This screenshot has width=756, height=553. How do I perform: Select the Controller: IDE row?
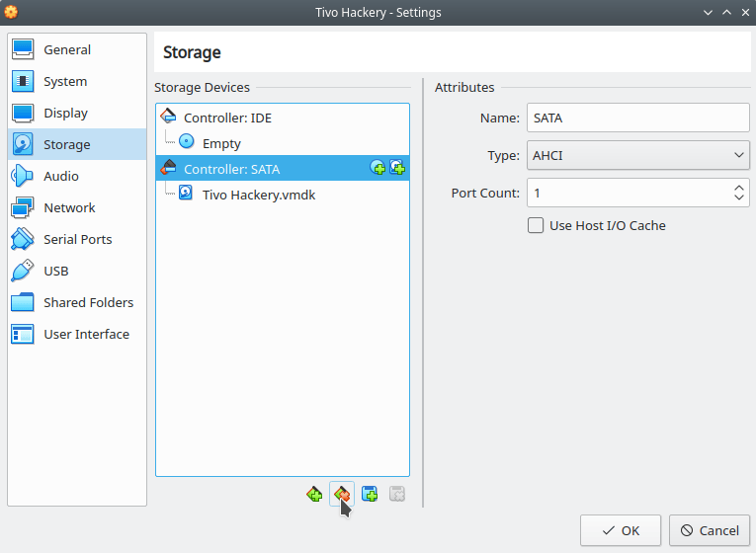click(283, 118)
